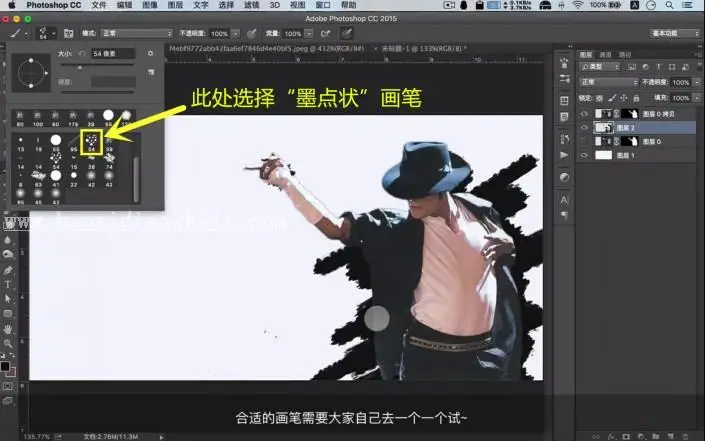Click the 54 像素 size input field
Viewport: 705px width, 441px height.
coord(113,53)
